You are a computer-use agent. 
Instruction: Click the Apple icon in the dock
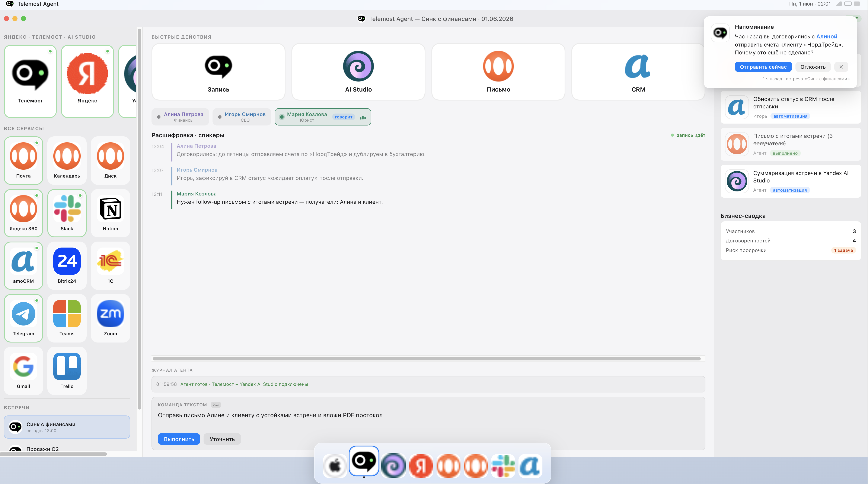(x=335, y=466)
